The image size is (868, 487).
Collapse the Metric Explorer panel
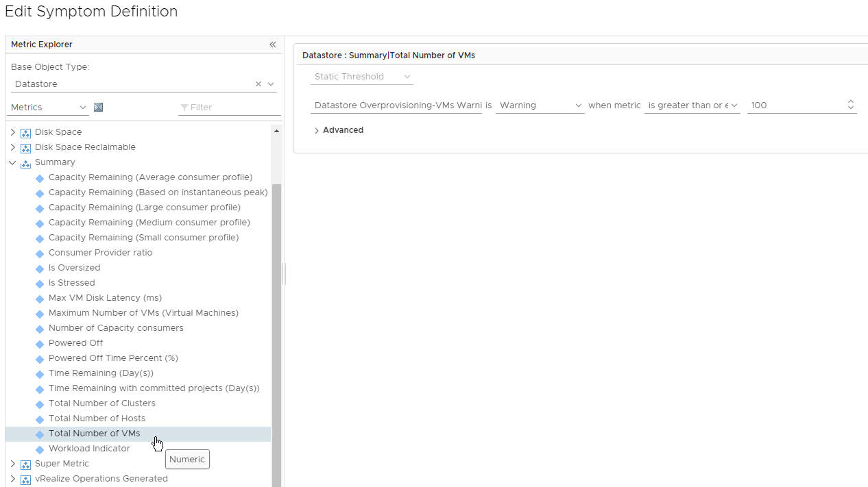coord(272,45)
